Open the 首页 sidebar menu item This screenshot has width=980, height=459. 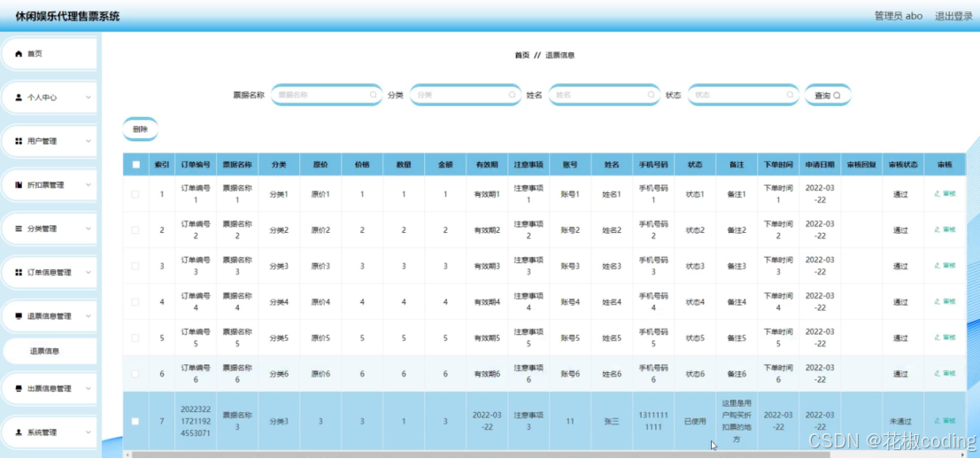(50, 54)
